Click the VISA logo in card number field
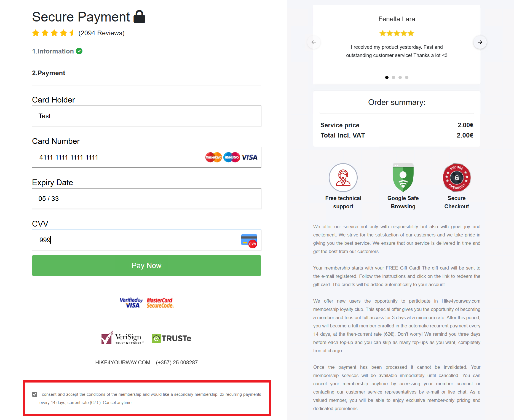514x420 pixels. (250, 157)
